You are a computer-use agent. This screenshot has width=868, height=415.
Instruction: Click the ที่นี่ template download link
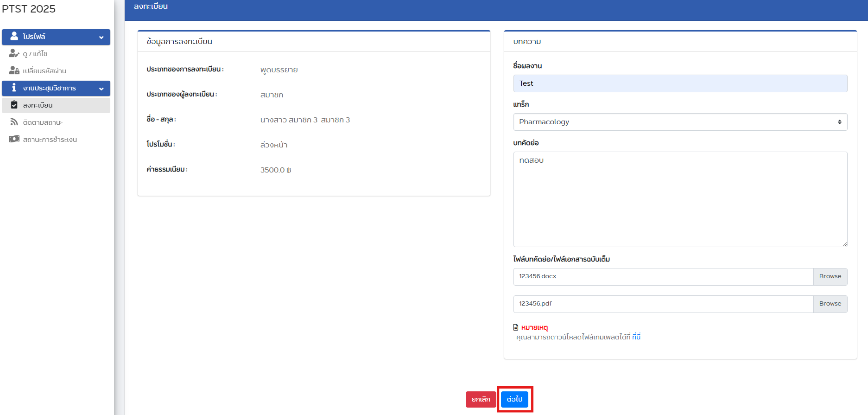(636, 337)
